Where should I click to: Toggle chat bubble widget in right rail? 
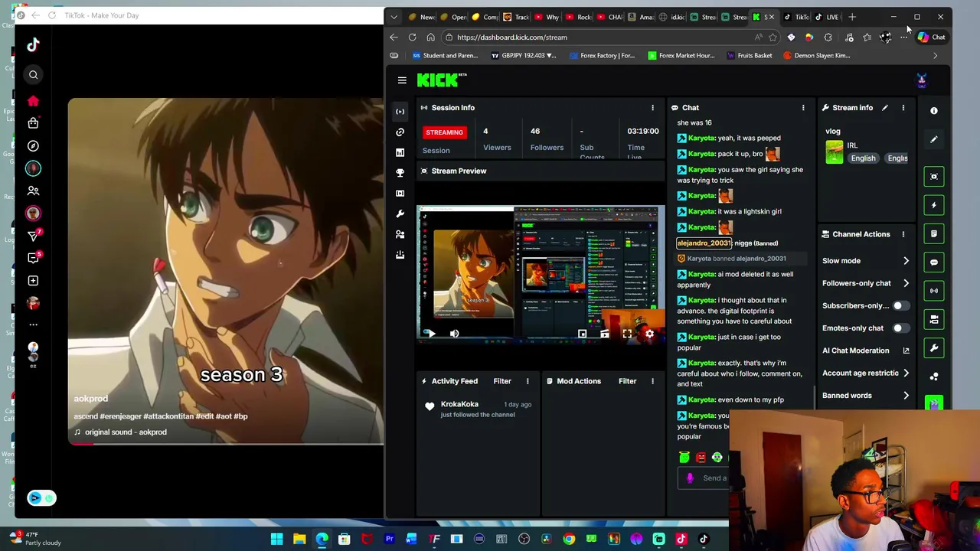934,262
